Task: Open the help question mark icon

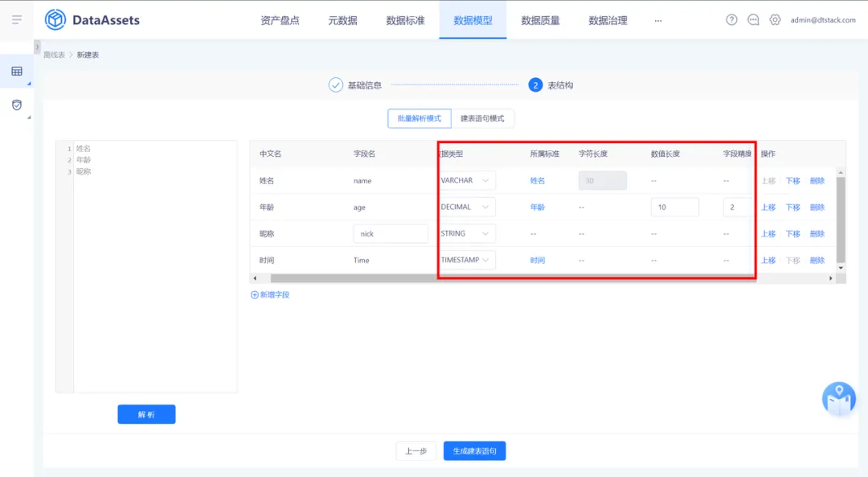Action: 731,20
